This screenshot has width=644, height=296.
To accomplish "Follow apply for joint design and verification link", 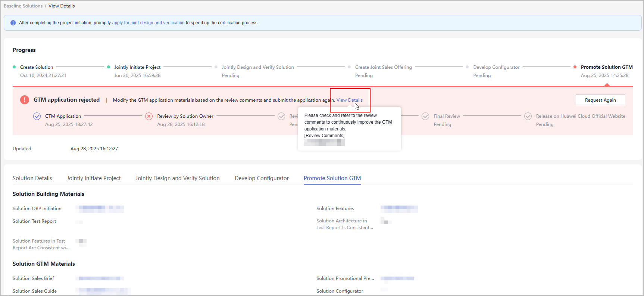I will pyautogui.click(x=148, y=23).
